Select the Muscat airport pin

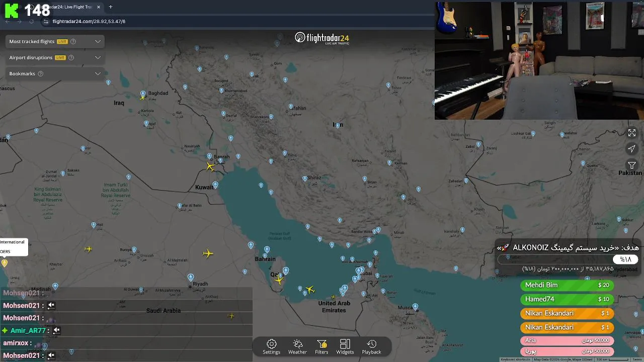pos(415,307)
